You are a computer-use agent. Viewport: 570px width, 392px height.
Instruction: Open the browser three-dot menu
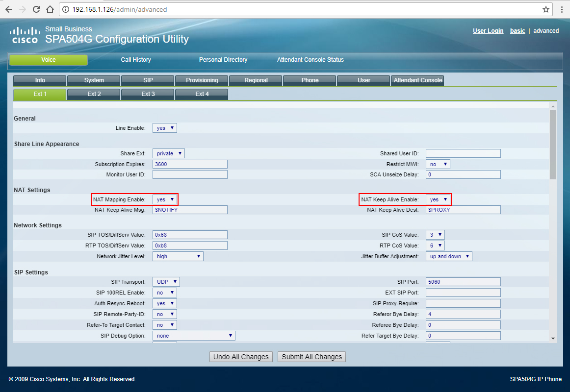[x=562, y=9]
